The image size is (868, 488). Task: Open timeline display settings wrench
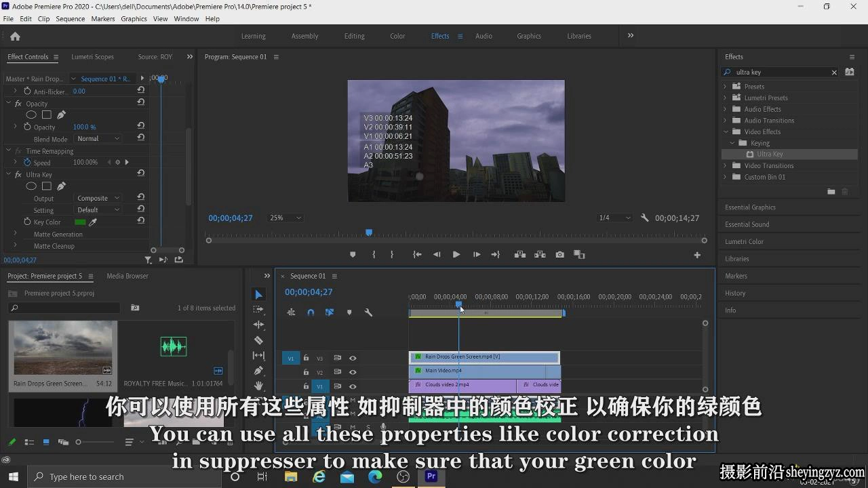(x=368, y=312)
